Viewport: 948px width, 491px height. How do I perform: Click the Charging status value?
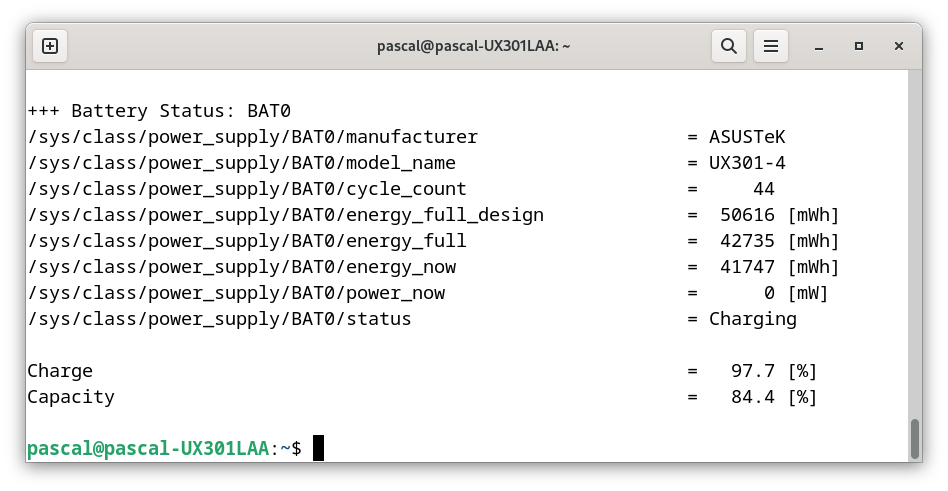click(753, 319)
